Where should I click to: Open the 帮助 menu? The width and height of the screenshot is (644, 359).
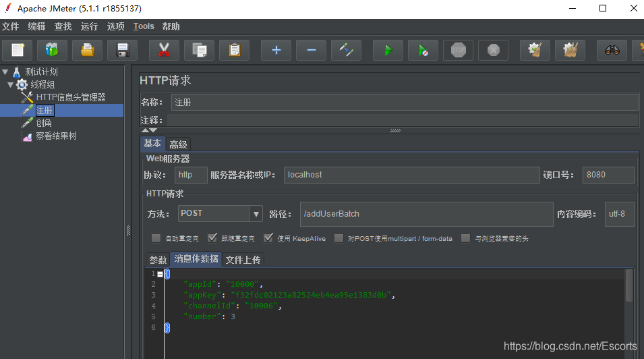click(x=171, y=27)
